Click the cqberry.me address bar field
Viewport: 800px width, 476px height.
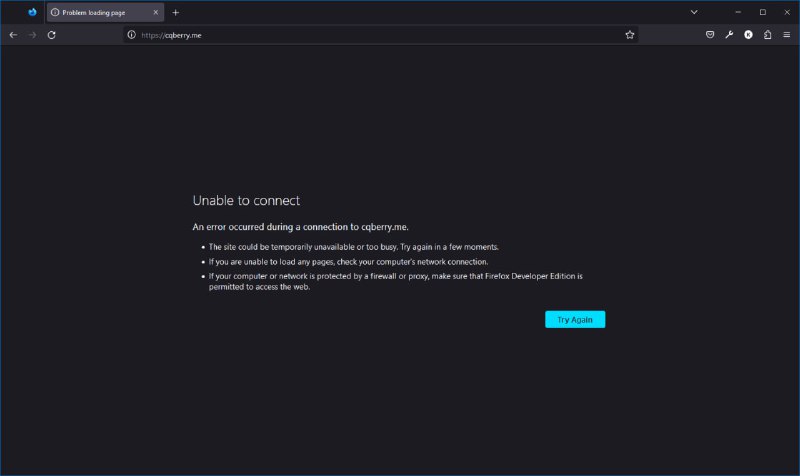pos(380,34)
